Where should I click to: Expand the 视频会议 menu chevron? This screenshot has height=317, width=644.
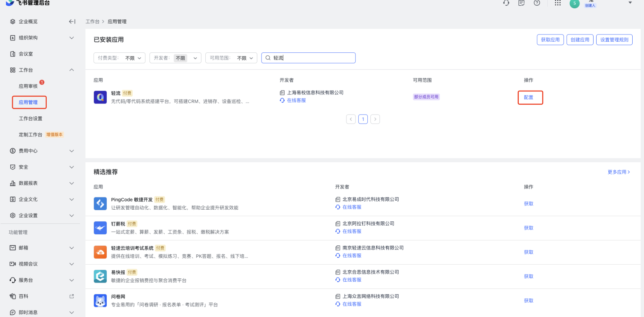(x=72, y=264)
